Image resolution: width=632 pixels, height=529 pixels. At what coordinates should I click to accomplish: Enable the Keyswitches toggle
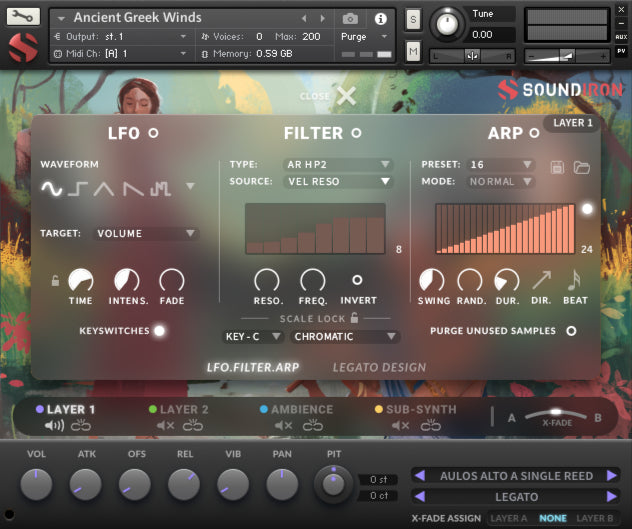tap(158, 330)
